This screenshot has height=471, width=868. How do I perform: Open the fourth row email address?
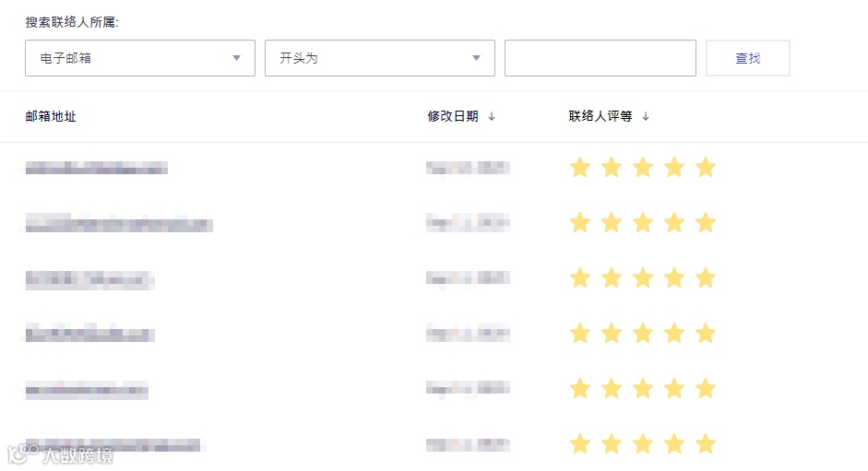click(89, 335)
